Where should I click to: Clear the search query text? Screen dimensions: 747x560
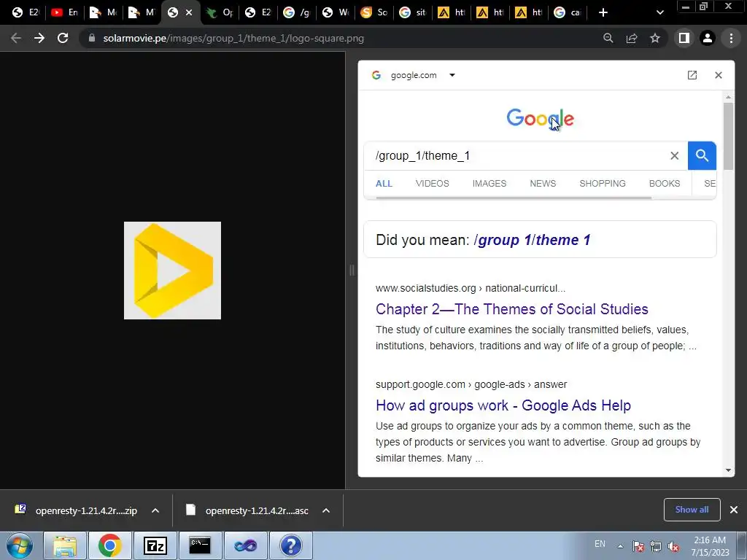675,156
